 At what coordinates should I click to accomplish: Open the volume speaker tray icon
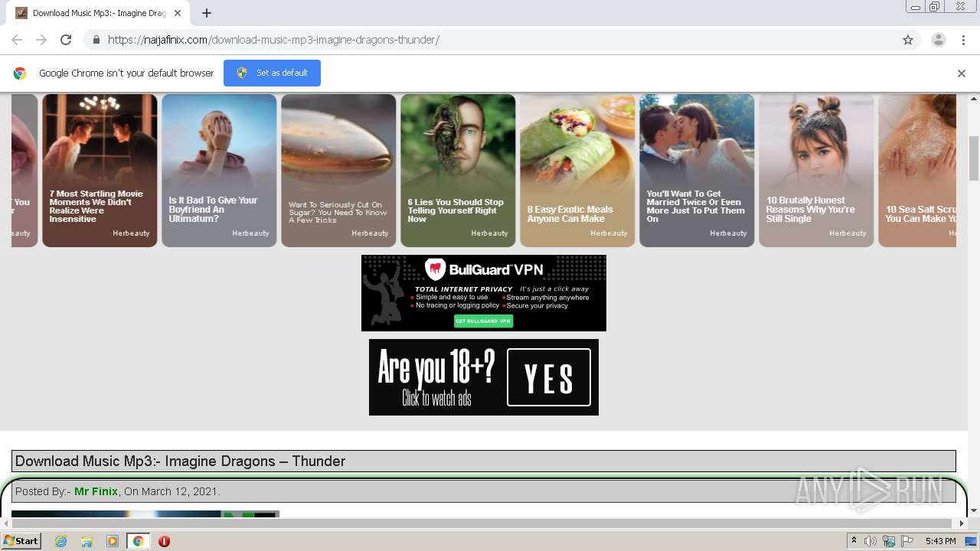pyautogui.click(x=871, y=541)
